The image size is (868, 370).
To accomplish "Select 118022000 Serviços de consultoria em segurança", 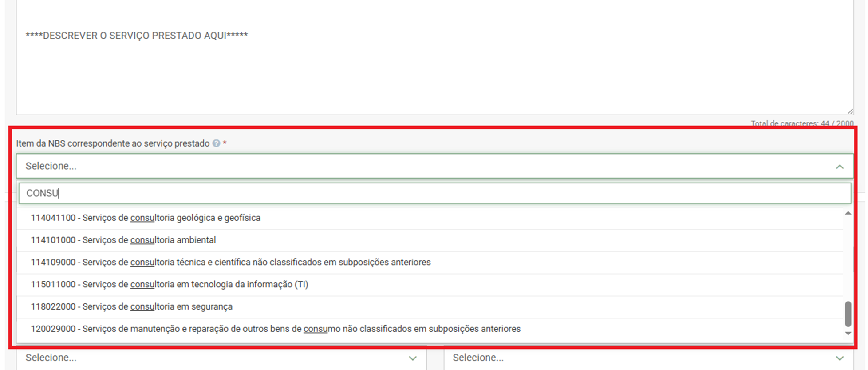I will click(132, 307).
